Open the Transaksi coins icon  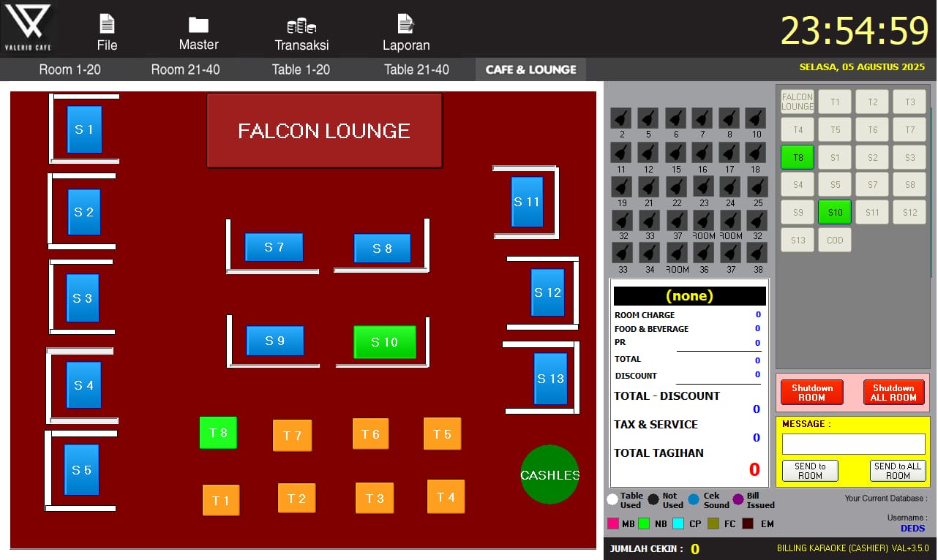301,26
